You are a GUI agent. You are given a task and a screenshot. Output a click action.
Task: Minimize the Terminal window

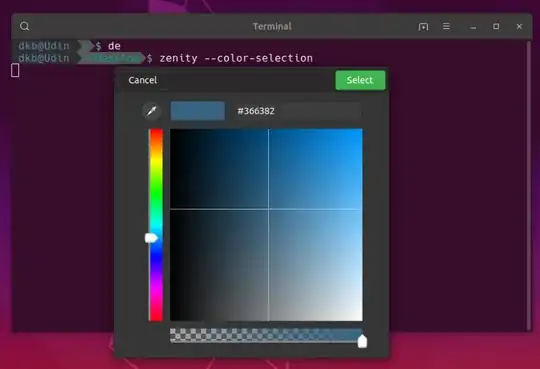473,27
